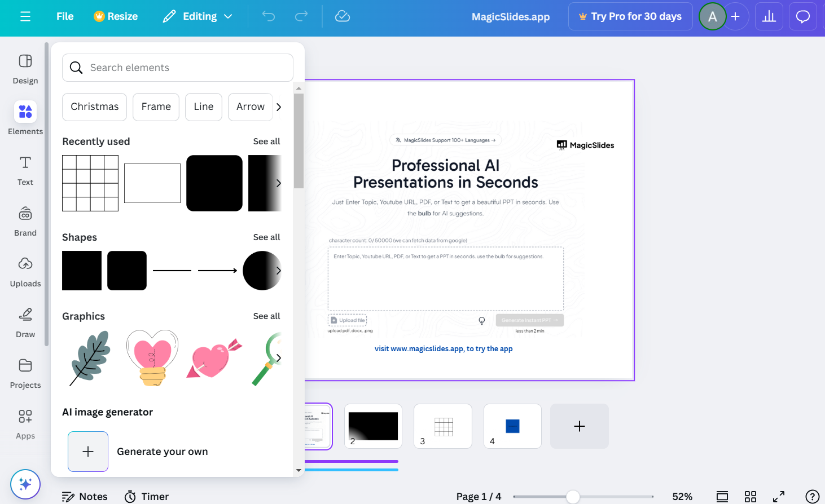The width and height of the screenshot is (825, 504).
Task: See all Recently used elements
Action: point(266,142)
